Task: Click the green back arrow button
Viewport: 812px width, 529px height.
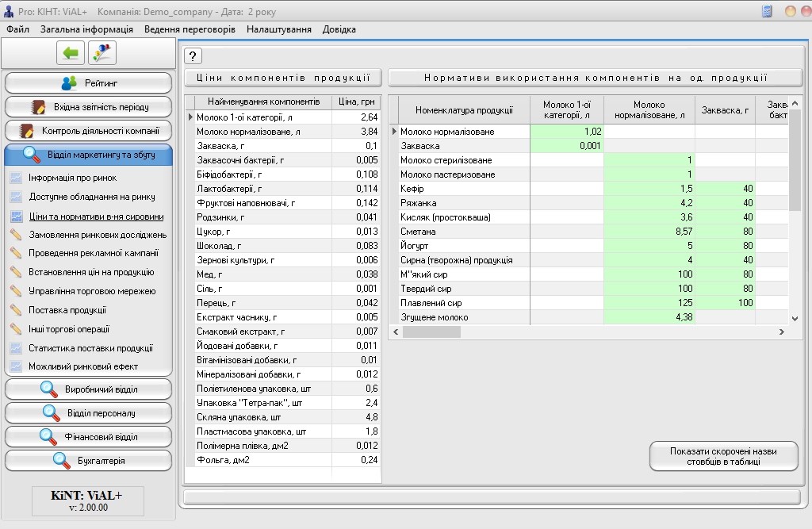Action: [71, 53]
